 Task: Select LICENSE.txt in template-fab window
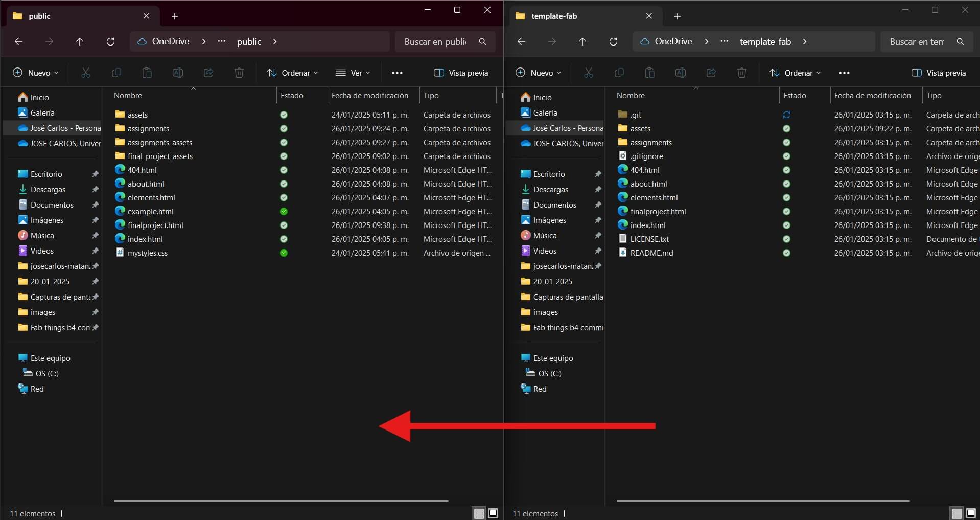click(x=649, y=239)
